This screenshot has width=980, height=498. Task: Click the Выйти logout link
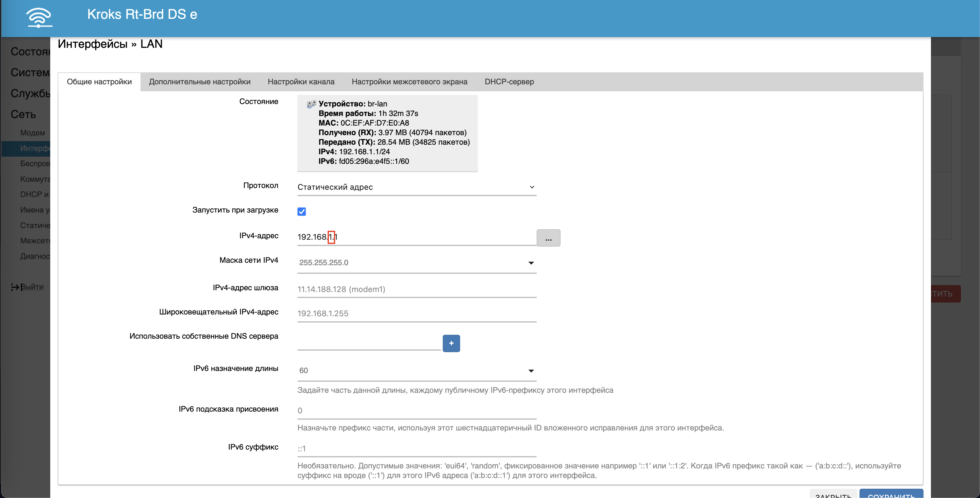pos(32,287)
